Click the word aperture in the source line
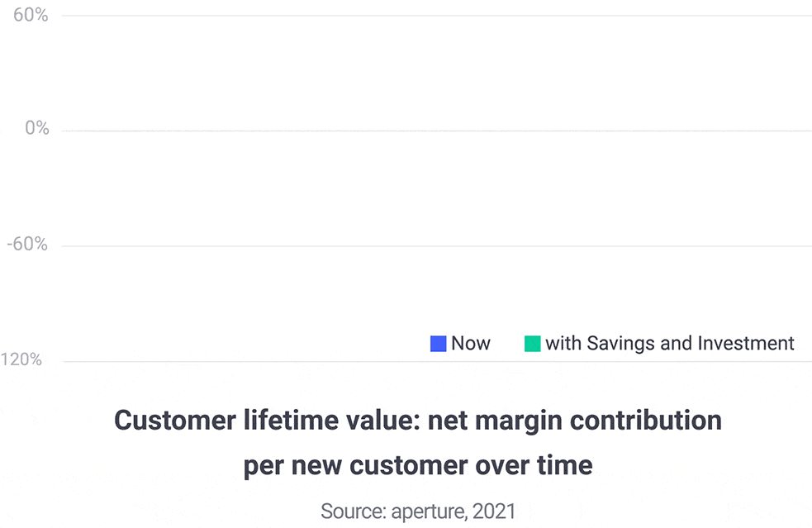The height and width of the screenshot is (528, 812). (429, 511)
